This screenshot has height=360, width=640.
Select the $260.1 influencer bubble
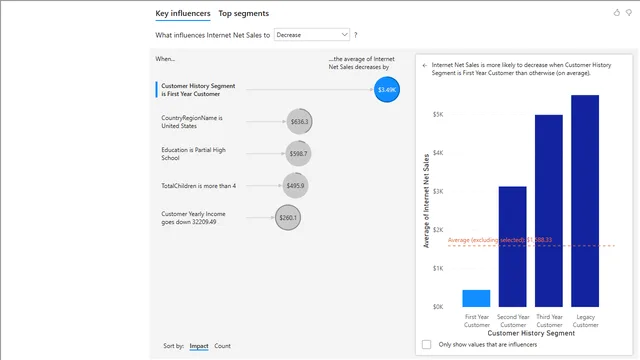(x=288, y=218)
